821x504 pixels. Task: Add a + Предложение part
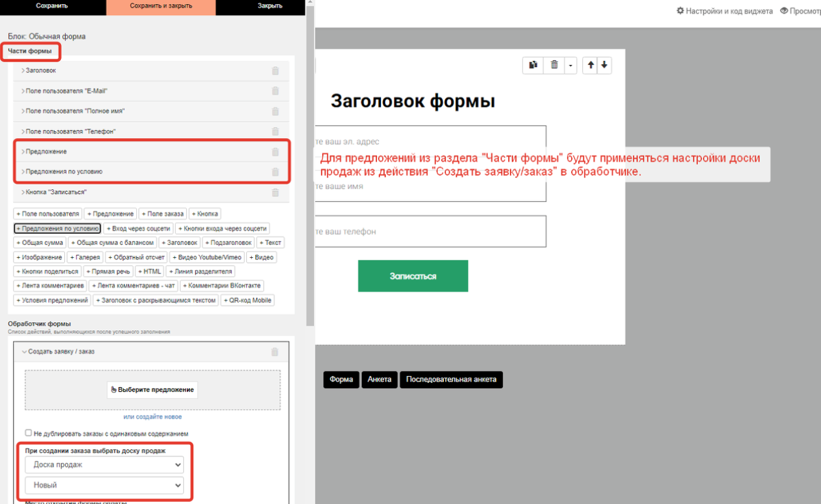point(111,214)
